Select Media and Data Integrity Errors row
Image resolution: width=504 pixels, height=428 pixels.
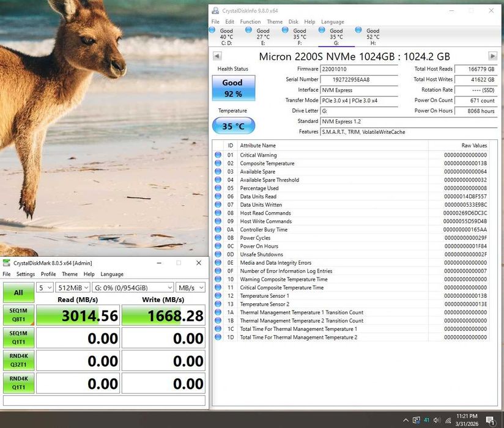351,262
